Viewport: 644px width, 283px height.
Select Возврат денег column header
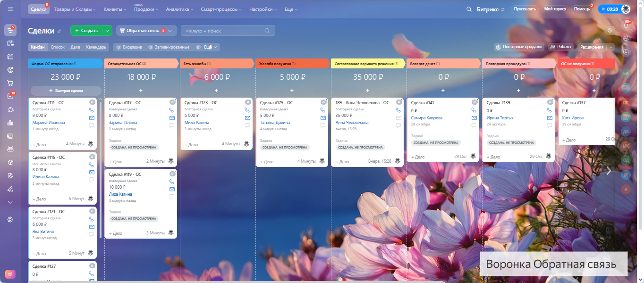(x=444, y=64)
